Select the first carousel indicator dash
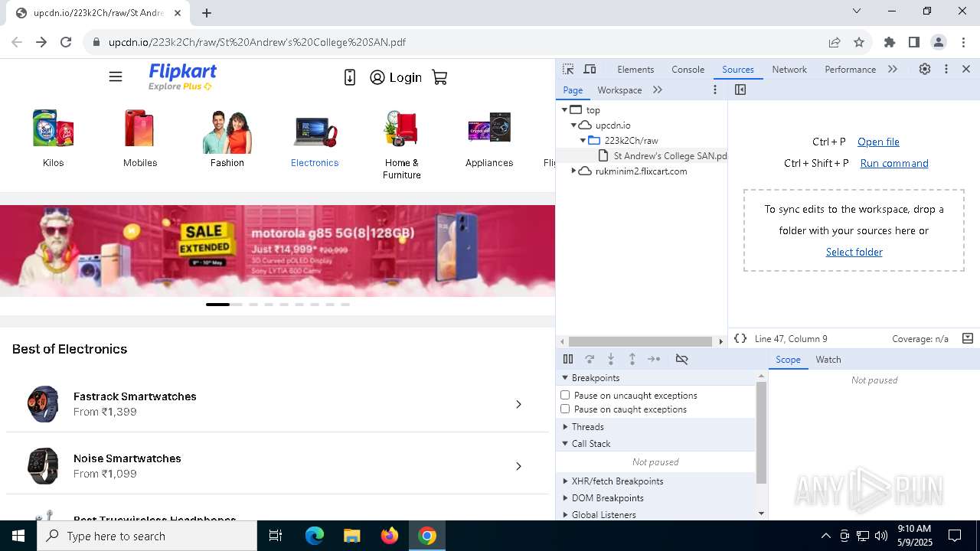Image resolution: width=980 pixels, height=551 pixels. point(217,305)
